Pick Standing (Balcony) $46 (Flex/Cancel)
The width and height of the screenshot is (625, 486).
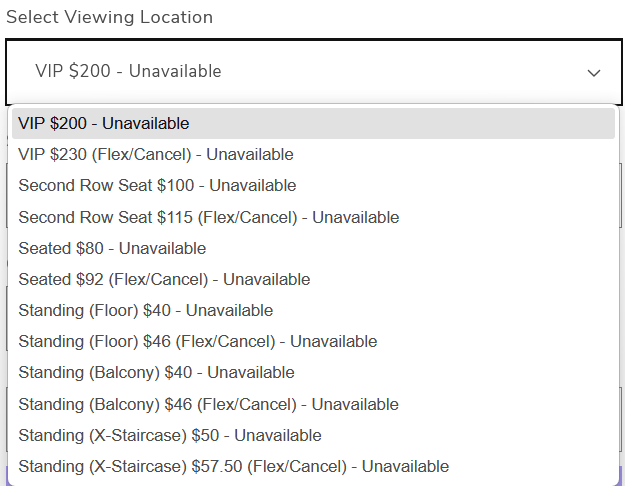pyautogui.click(x=313, y=404)
